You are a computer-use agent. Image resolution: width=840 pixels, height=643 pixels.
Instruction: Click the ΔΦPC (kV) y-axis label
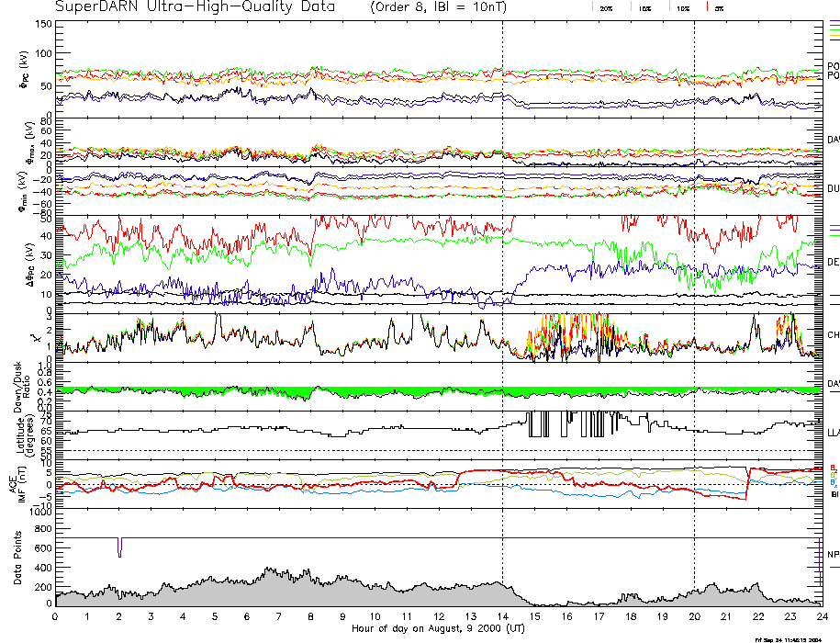30,264
